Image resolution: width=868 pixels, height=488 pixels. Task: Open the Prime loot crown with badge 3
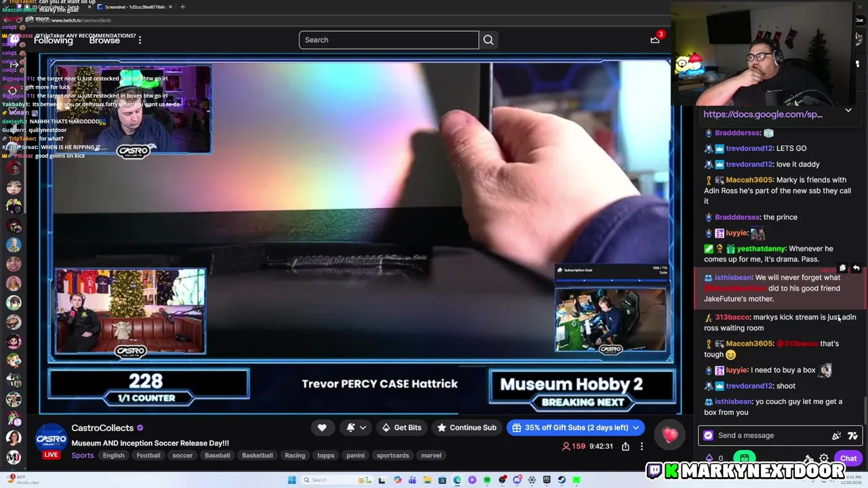pos(655,39)
